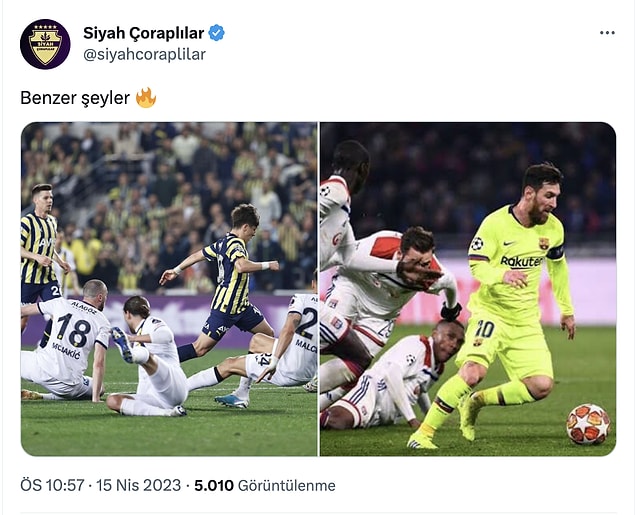The height and width of the screenshot is (515, 635).
Task: Click the Nike swoosh on the neon jersey
Action: click(x=509, y=244)
